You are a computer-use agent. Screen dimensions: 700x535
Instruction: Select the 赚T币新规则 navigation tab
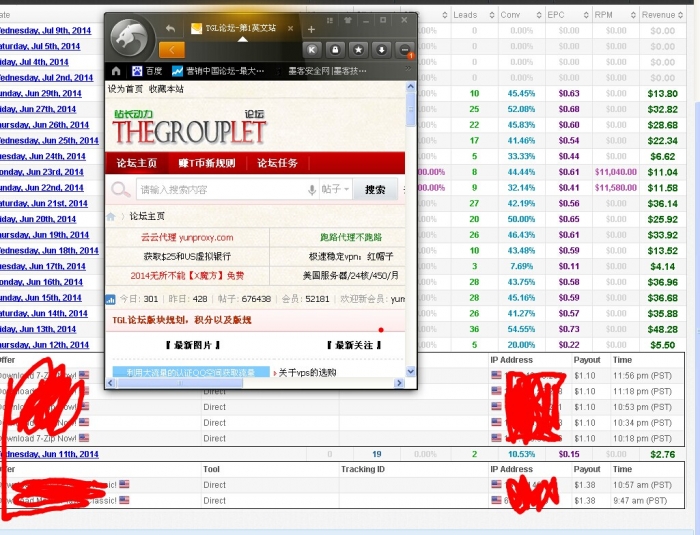tap(207, 163)
